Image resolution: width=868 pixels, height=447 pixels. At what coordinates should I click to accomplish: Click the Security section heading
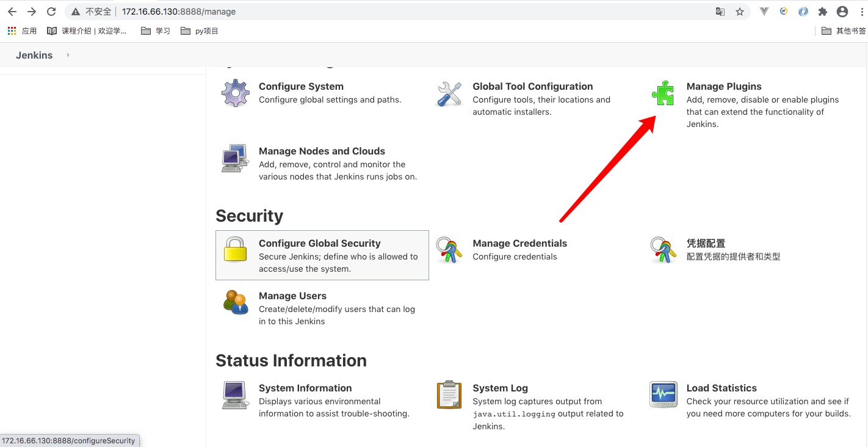249,216
